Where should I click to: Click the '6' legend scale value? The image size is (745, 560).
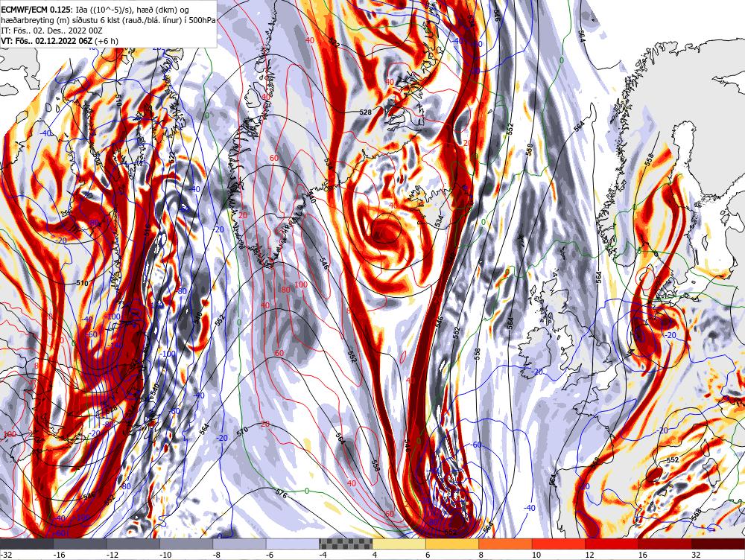pyautogui.click(x=428, y=555)
